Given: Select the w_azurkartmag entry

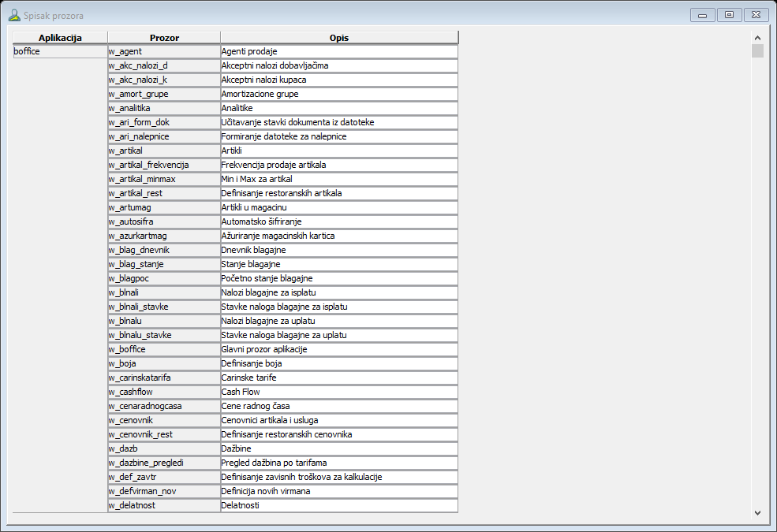Looking at the screenshot, I should (x=164, y=236).
